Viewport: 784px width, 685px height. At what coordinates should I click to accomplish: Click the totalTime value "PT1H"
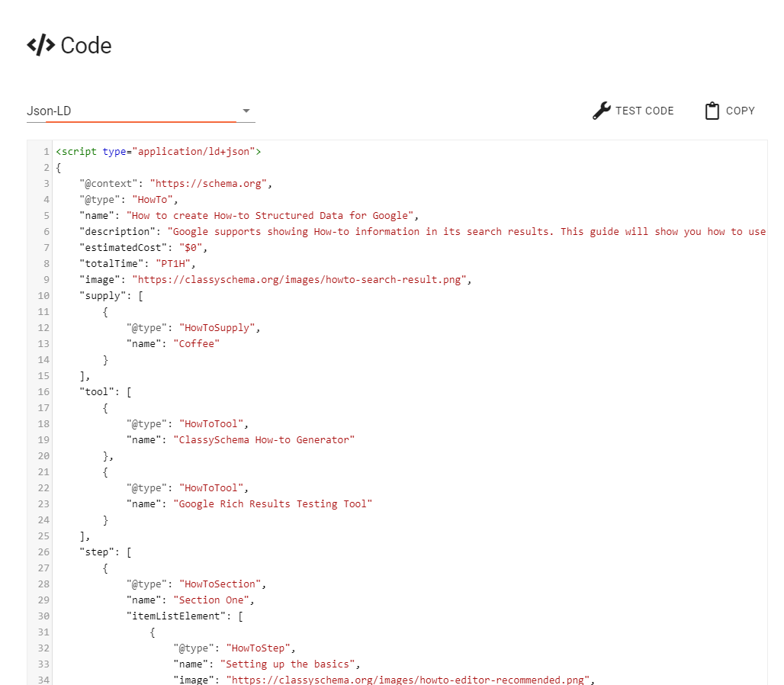173,263
